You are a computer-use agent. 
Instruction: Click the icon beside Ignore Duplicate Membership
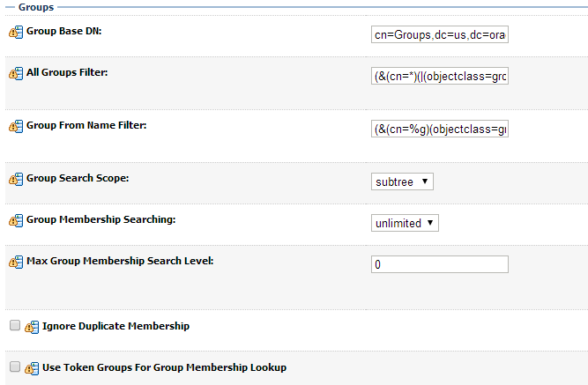[x=32, y=328]
